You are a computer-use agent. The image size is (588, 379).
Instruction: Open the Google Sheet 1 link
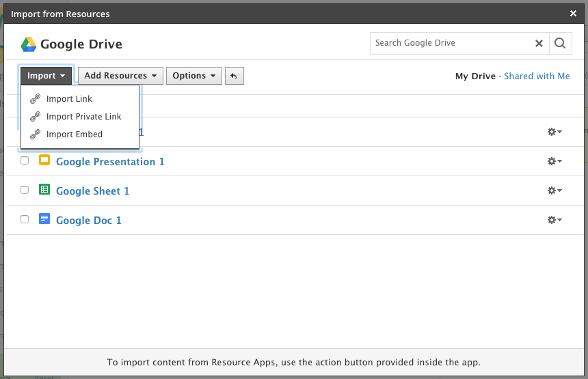[x=92, y=191]
